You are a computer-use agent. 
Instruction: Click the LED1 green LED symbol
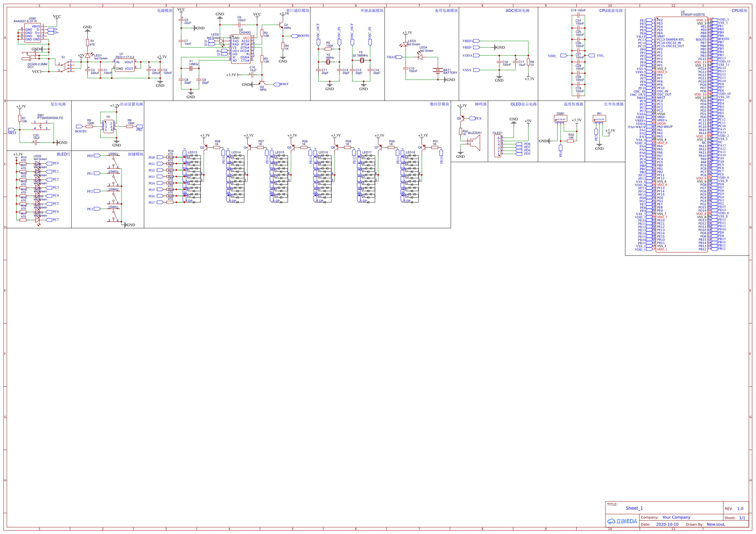(87, 56)
